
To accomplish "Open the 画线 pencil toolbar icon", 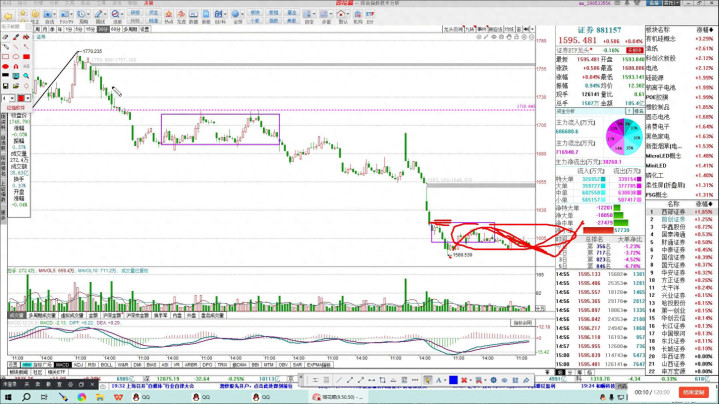I will (x=99, y=17).
